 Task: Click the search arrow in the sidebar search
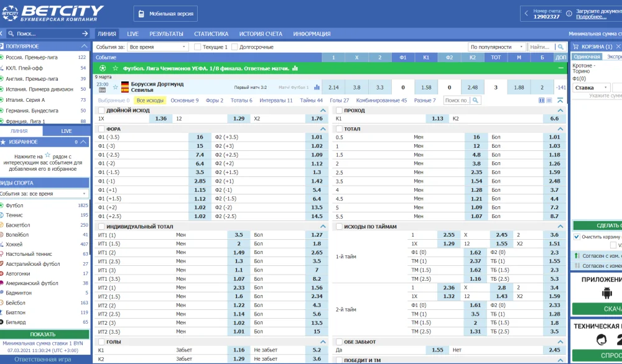84,34
